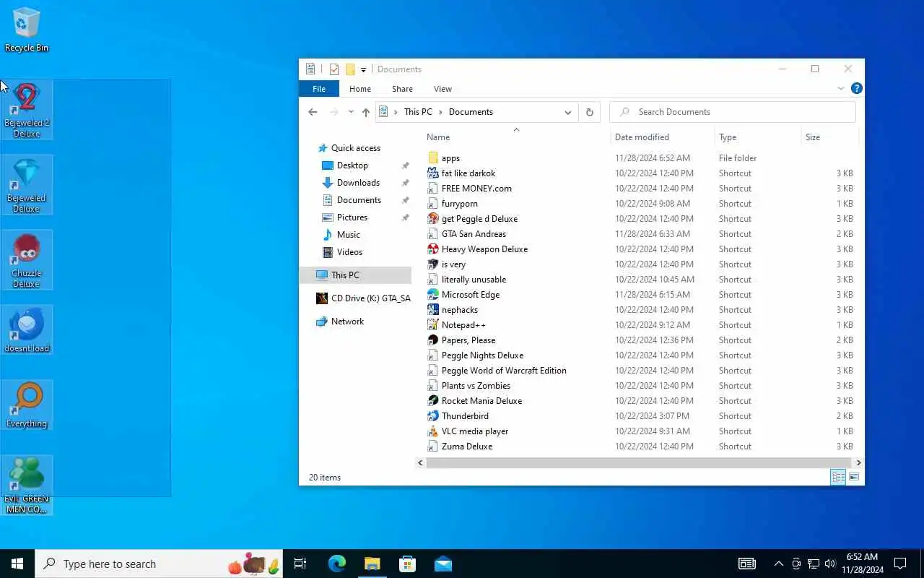Select the Bejeweled Deluxe desktop shortcut
The width and height of the screenshot is (924, 578).
tap(27, 185)
